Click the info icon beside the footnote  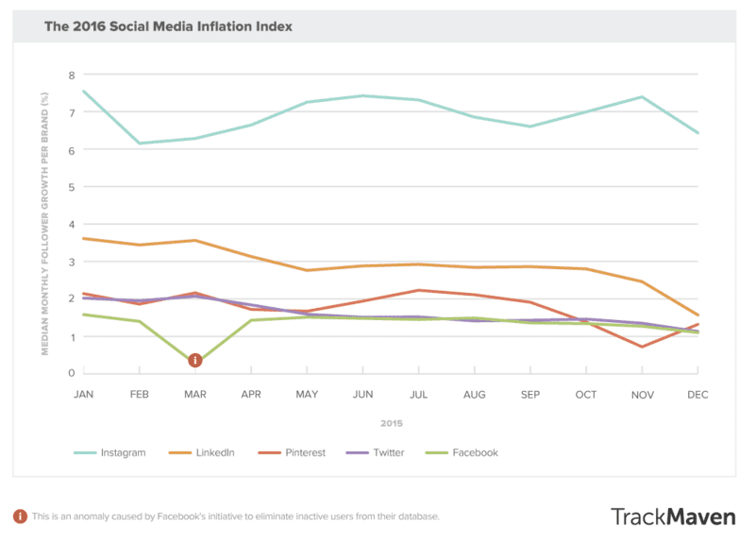coord(19,517)
